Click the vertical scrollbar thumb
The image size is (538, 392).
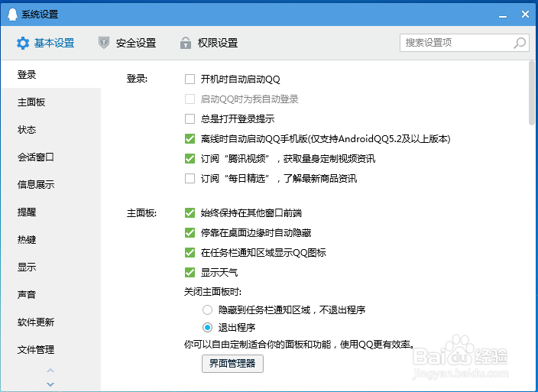pyautogui.click(x=532, y=92)
